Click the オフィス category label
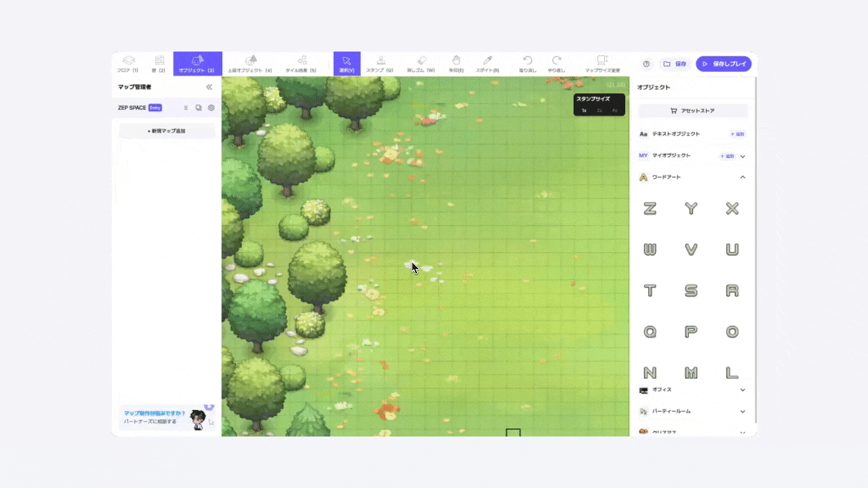The image size is (868, 488). 662,390
